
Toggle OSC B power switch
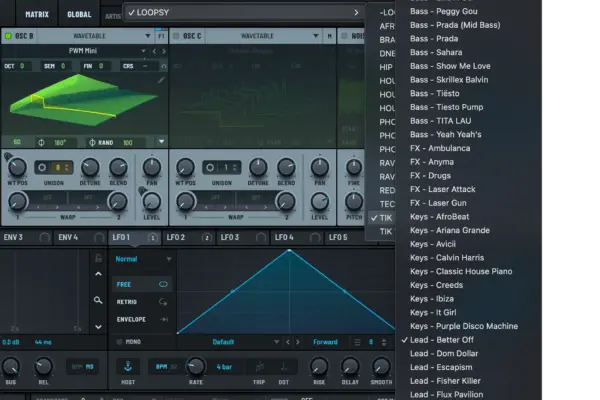point(8,36)
